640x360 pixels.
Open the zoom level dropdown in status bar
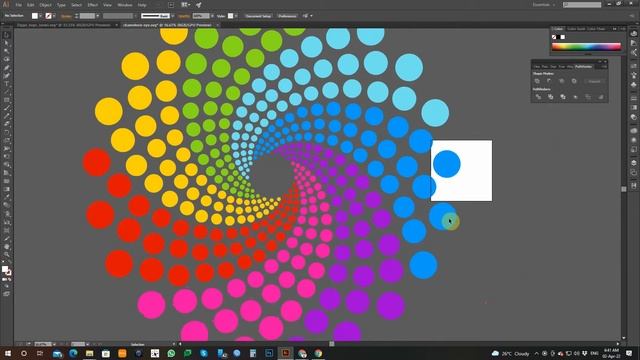[x=54, y=344]
